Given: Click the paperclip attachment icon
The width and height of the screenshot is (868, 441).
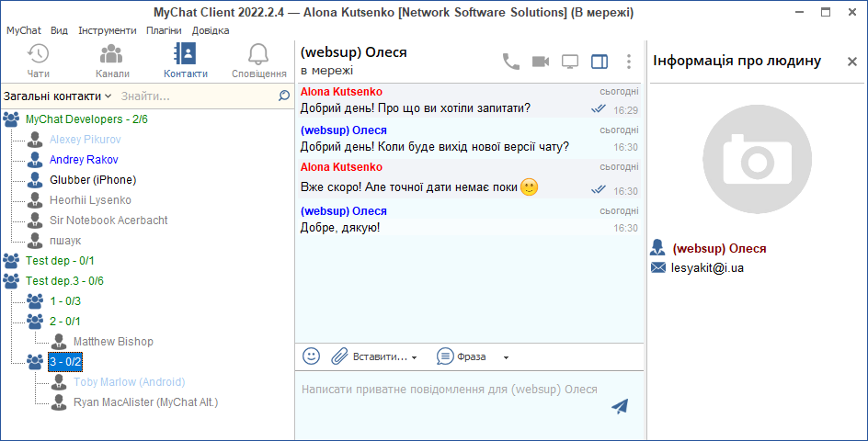Looking at the screenshot, I should tap(339, 356).
